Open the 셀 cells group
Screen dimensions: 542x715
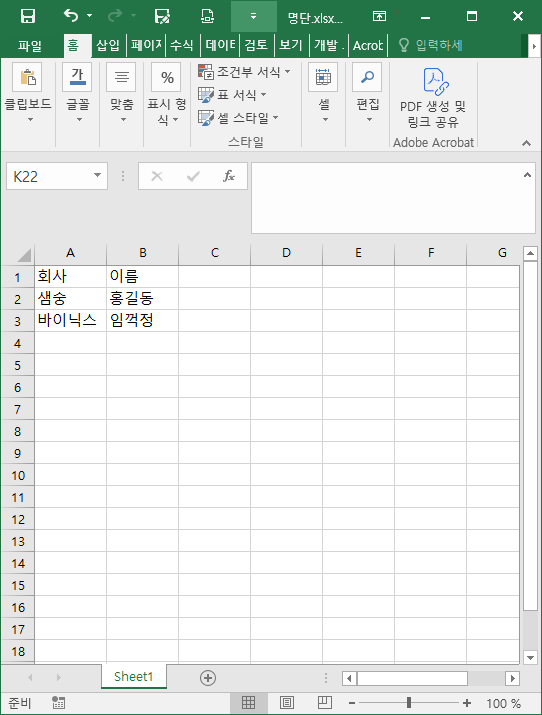tap(324, 93)
